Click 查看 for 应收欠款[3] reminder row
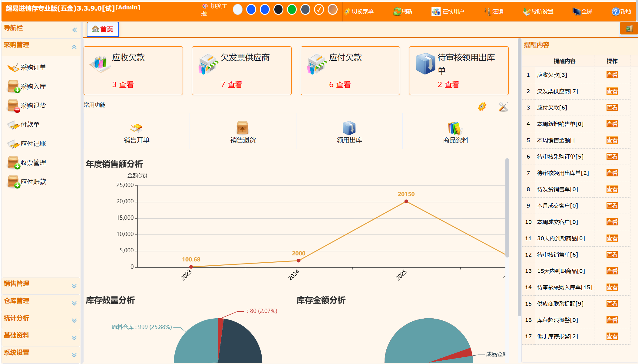The height and width of the screenshot is (364, 638). (x=612, y=75)
